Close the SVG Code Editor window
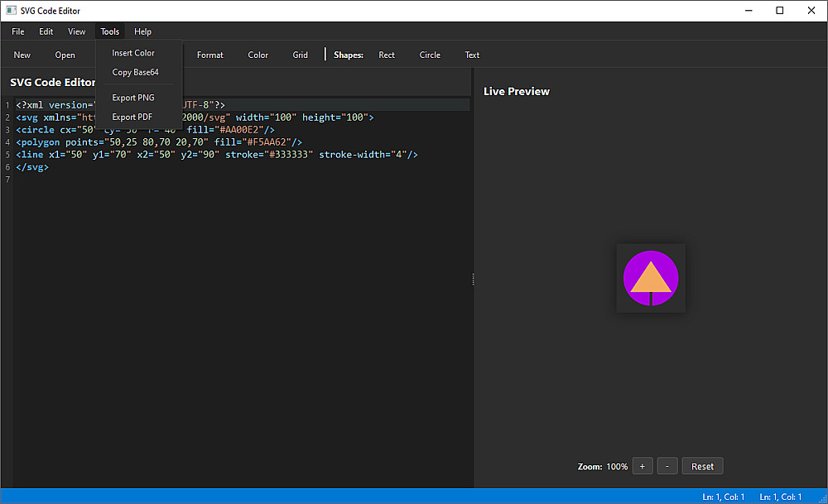The width and height of the screenshot is (828, 504). (811, 11)
